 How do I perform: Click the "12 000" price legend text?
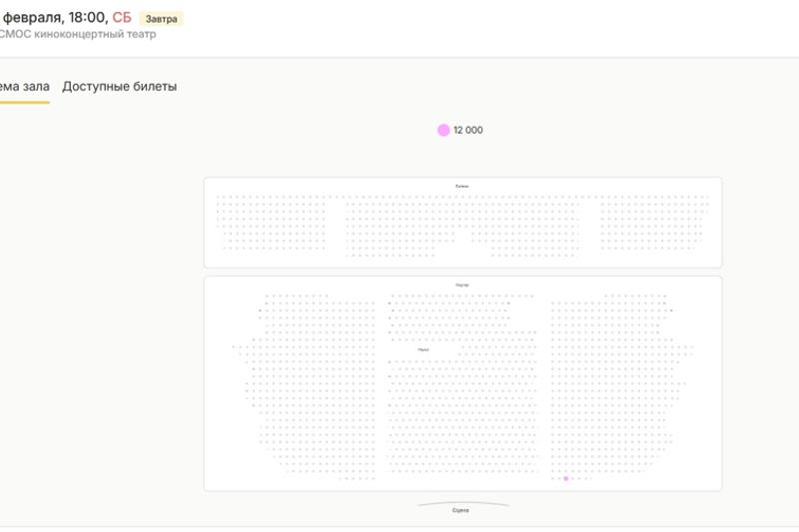[x=467, y=130]
